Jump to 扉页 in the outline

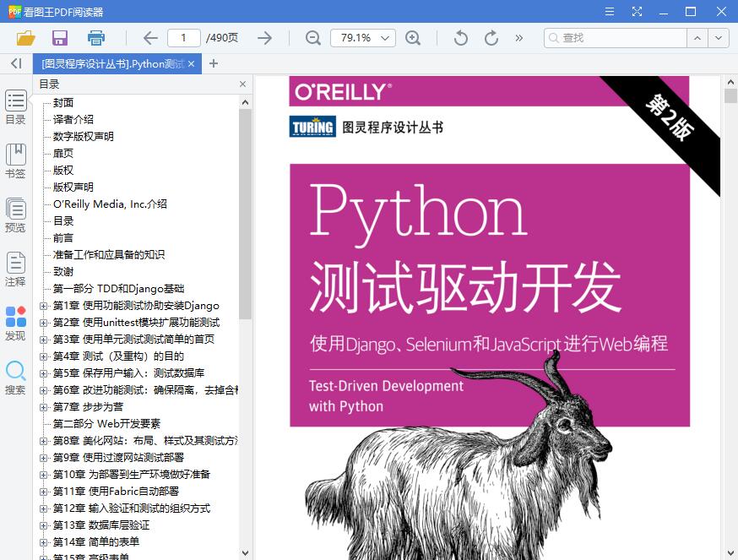tap(63, 154)
